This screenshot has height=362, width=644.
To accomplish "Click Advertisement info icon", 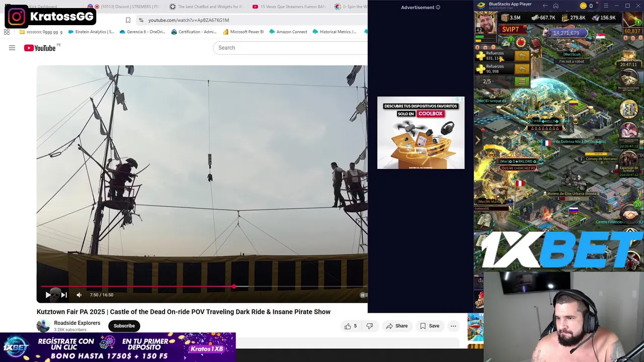I will tap(438, 8).
